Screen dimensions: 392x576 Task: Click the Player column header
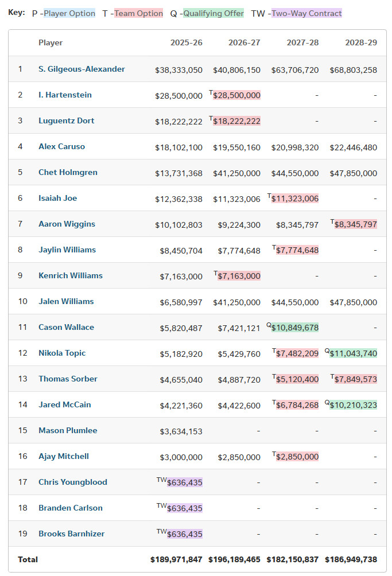pos(51,43)
